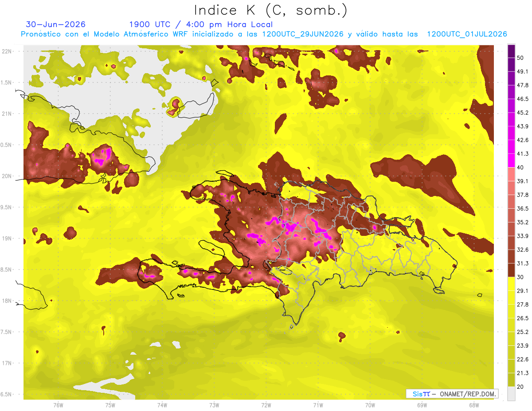Click the "6.5N" latitude axis label
The width and height of the screenshot is (532, 411).
[x=7, y=395]
